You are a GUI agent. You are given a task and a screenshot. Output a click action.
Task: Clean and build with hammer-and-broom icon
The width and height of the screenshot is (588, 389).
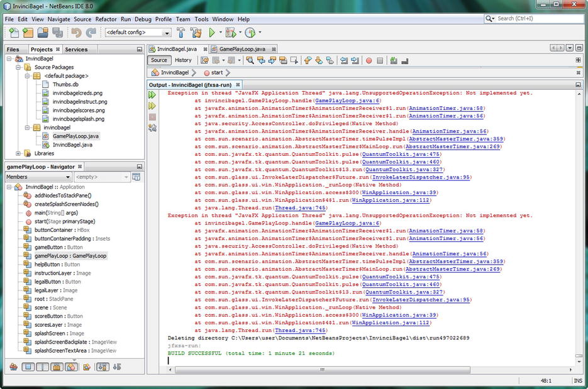[x=196, y=33]
